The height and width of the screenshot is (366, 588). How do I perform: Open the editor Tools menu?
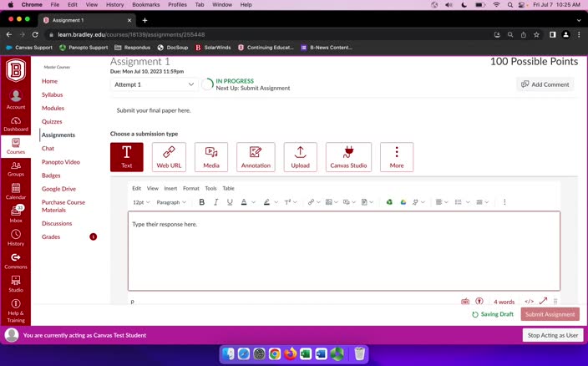210,188
